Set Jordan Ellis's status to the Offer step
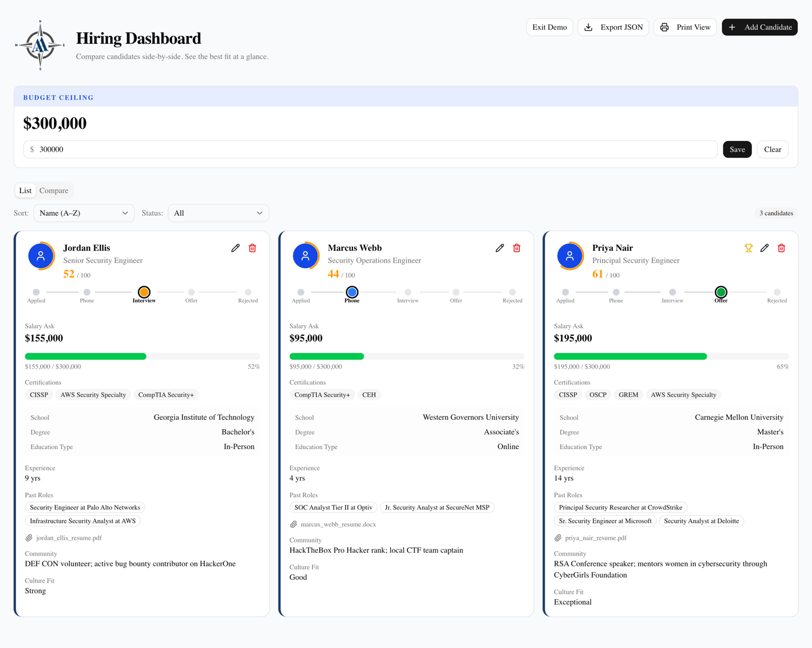The width and height of the screenshot is (812, 648). [x=192, y=292]
